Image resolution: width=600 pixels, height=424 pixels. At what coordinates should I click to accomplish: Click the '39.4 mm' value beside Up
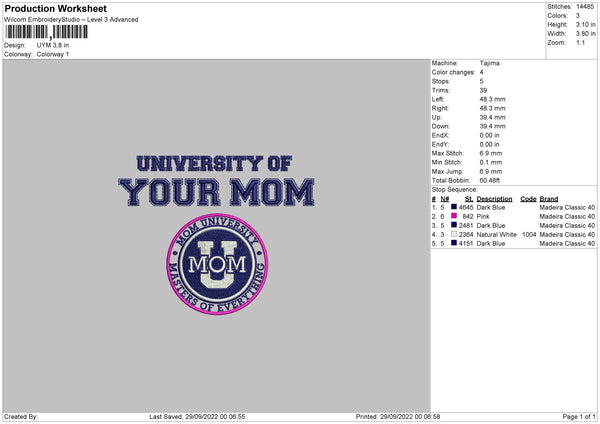click(492, 117)
